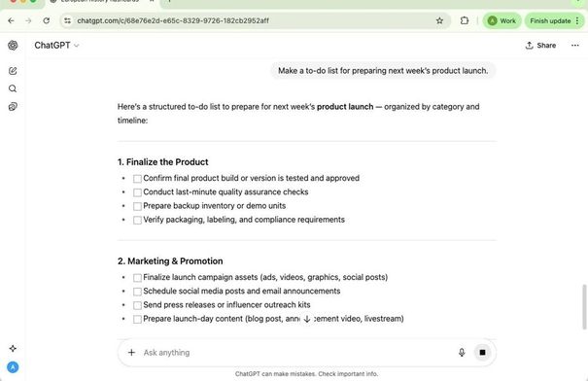The height and width of the screenshot is (381, 588).
Task: Click the 'Ask anything' message field
Action: (296, 352)
